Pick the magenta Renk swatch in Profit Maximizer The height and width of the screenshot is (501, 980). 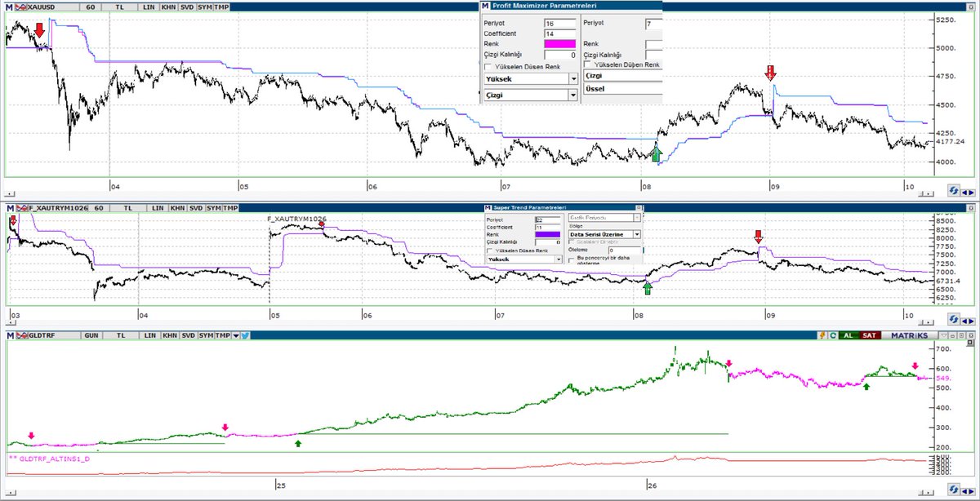pyautogui.click(x=559, y=43)
